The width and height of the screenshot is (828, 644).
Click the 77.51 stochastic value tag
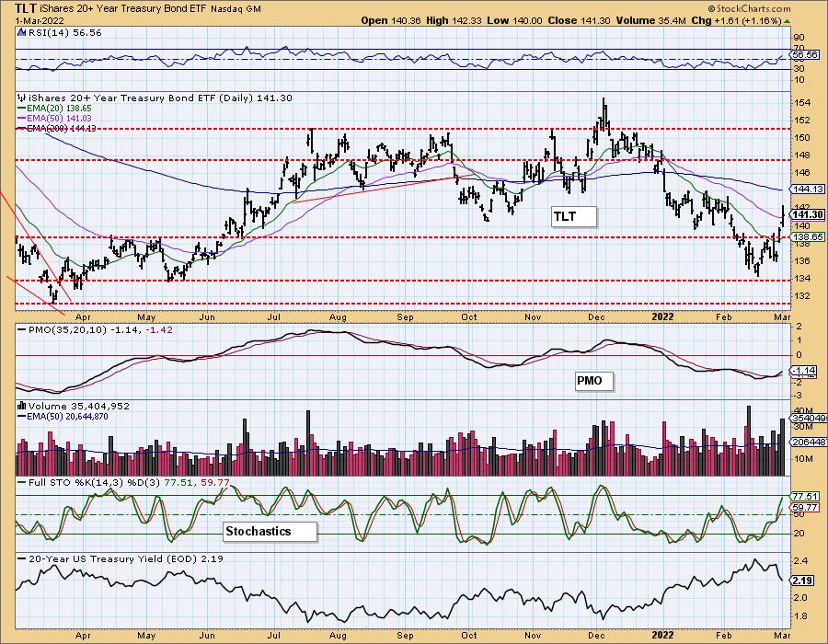(x=805, y=496)
